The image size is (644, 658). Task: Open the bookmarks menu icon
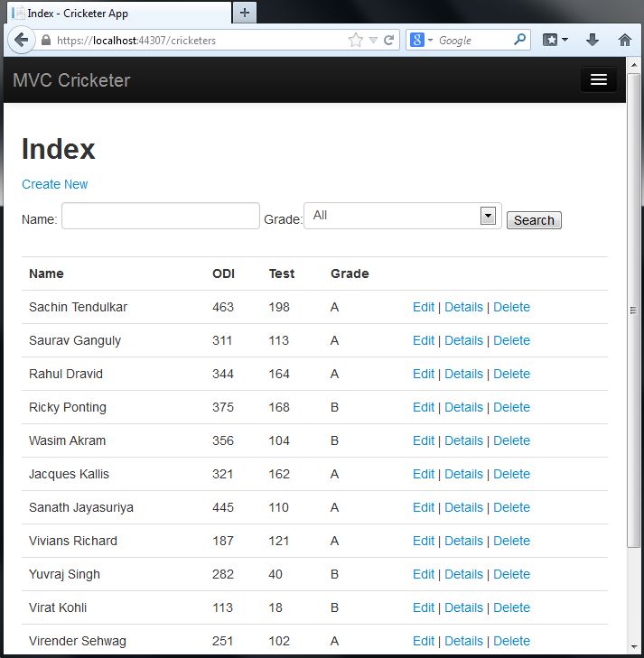pos(555,41)
